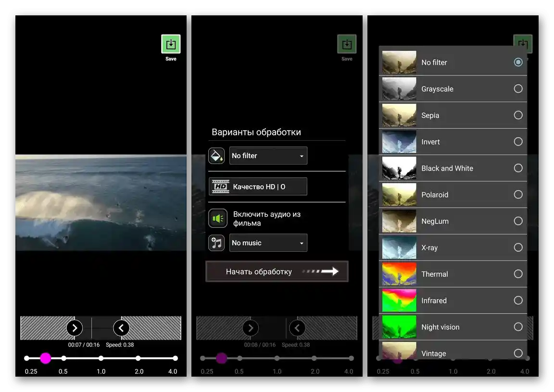
Task: Open the No filter dropdown
Action: [x=268, y=156]
